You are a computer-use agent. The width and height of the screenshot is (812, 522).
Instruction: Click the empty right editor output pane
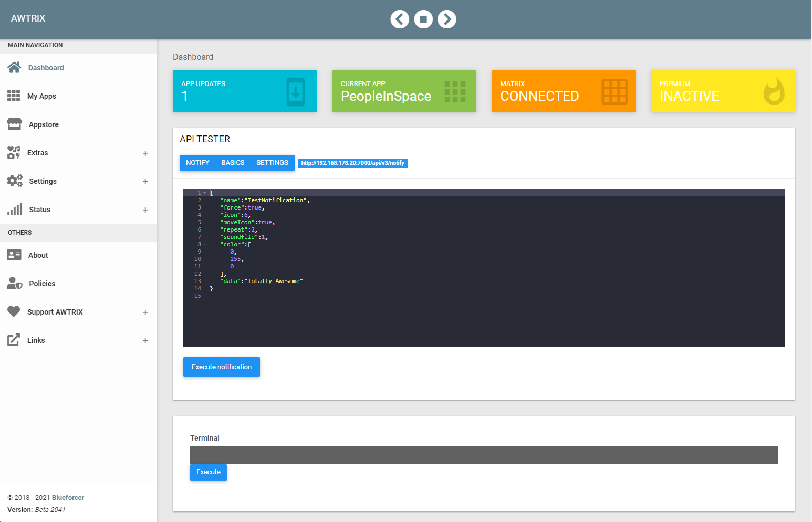(636, 272)
